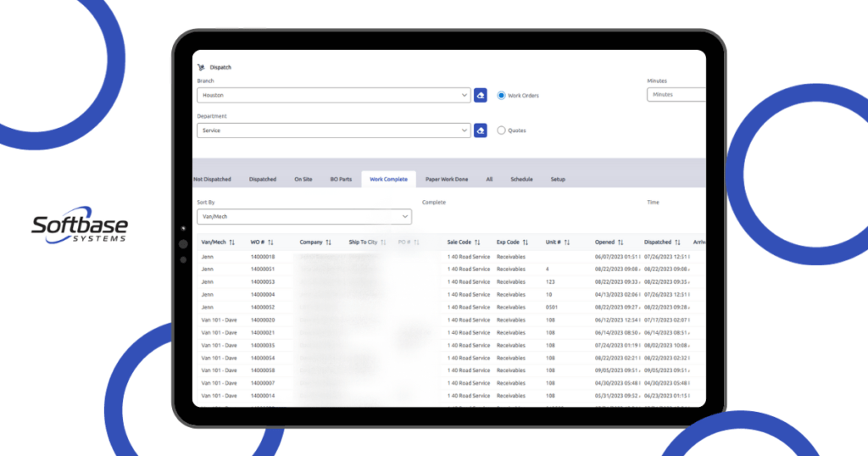Switch to the On Site tab

[x=303, y=180]
